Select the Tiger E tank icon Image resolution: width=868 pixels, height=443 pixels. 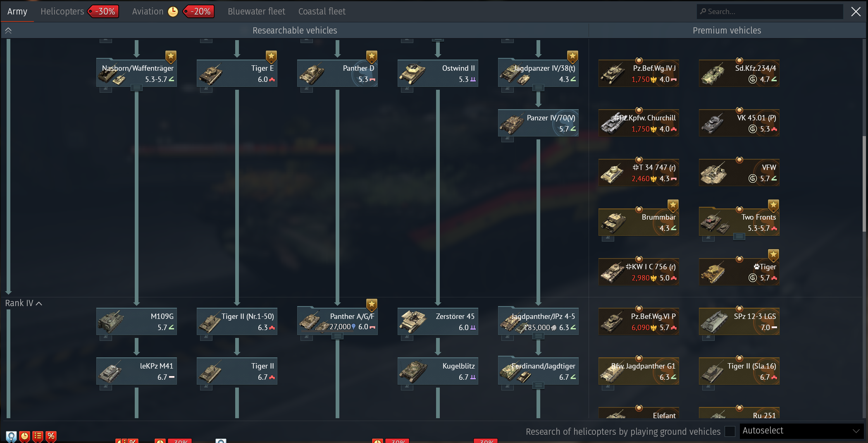coord(211,74)
